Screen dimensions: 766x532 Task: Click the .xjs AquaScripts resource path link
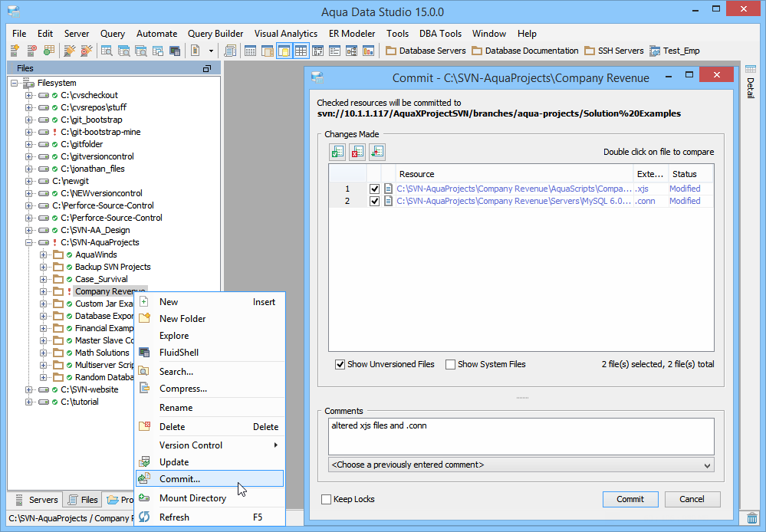point(514,189)
